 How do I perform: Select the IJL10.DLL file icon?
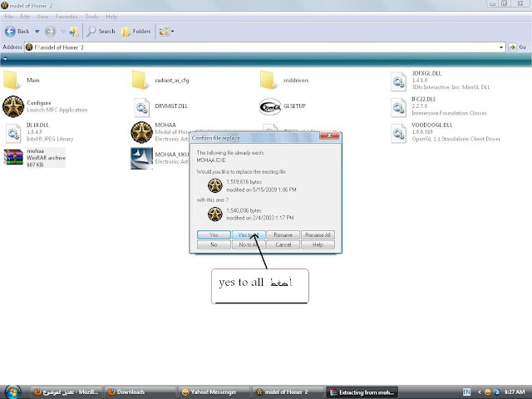13,133
